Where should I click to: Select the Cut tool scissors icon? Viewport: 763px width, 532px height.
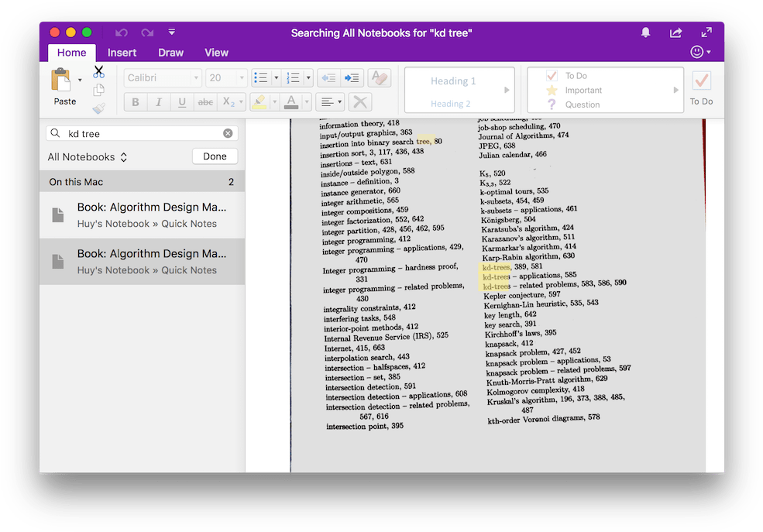tap(99, 70)
